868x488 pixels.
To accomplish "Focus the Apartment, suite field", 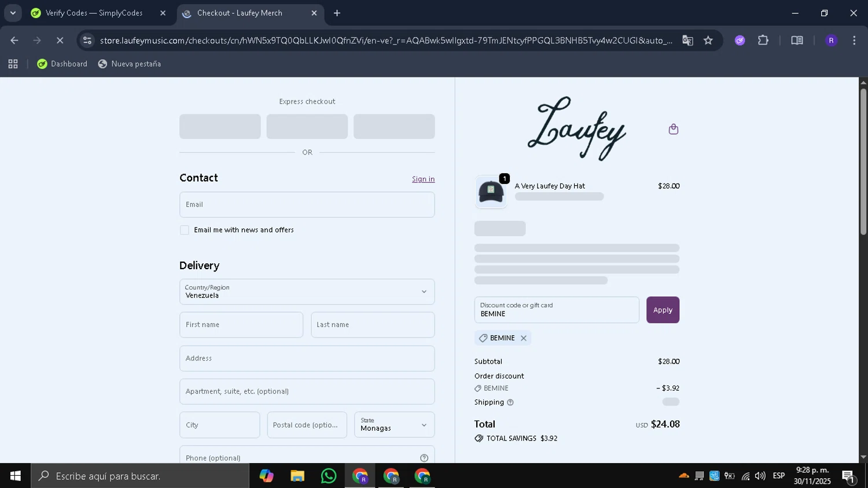I will click(307, 391).
